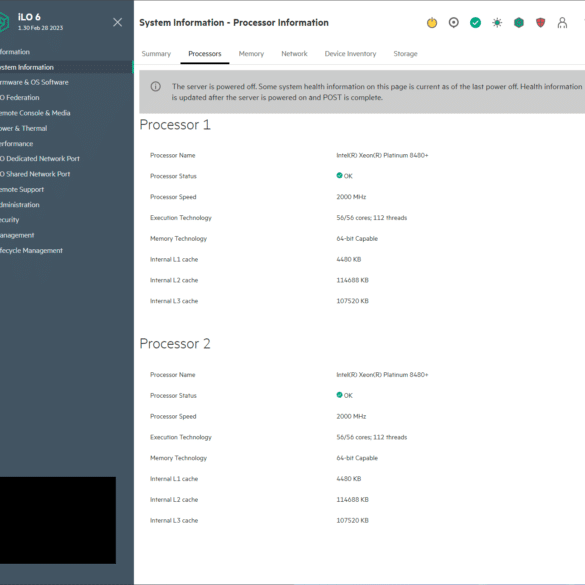Close the navigation sidebar with X
585x585 pixels.
click(x=118, y=22)
